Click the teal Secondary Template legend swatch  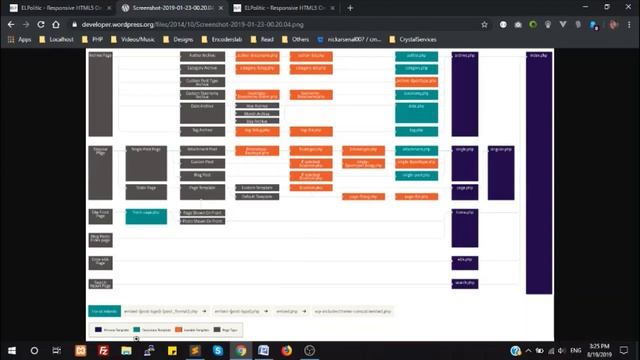pos(137,329)
